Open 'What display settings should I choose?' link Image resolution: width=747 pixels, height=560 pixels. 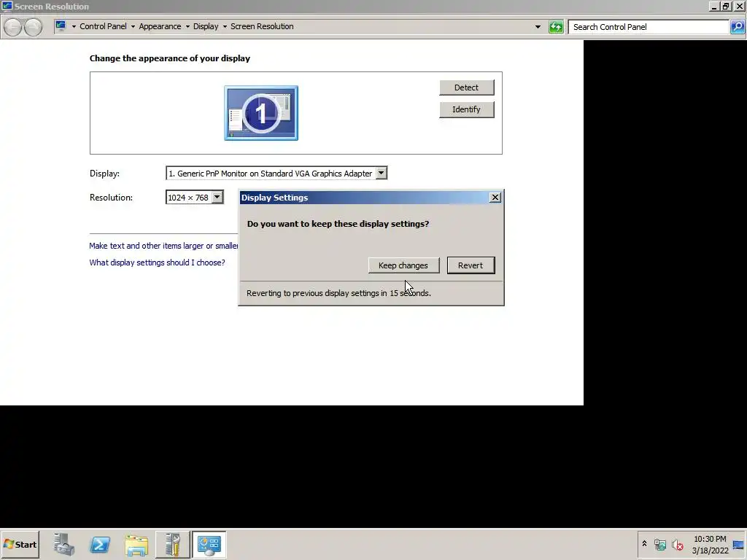[158, 262]
